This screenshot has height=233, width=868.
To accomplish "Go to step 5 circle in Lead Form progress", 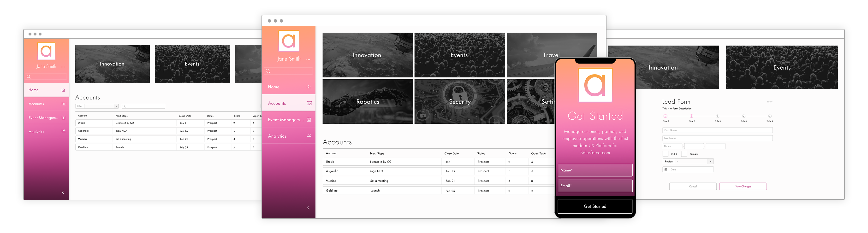I will coord(770,116).
